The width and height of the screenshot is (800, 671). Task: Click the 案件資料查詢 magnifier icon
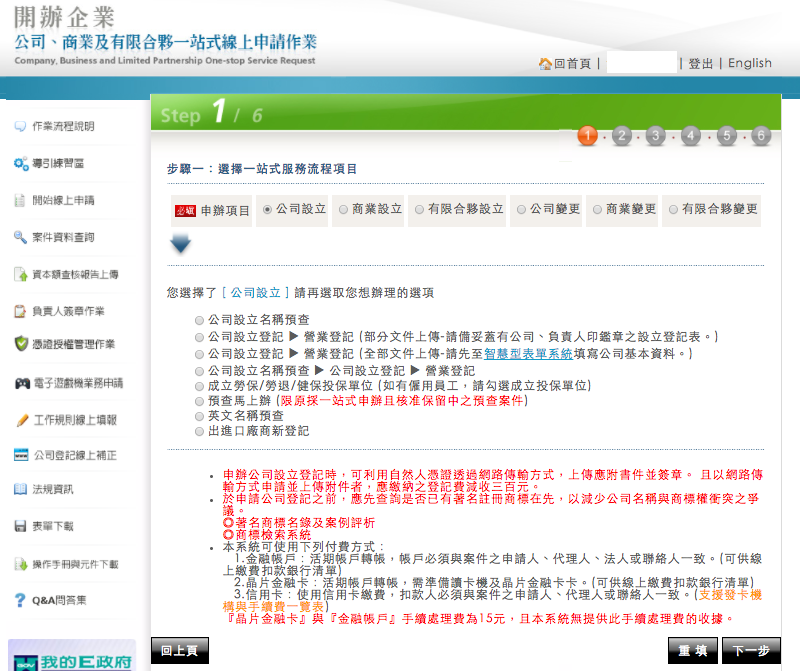[19, 237]
